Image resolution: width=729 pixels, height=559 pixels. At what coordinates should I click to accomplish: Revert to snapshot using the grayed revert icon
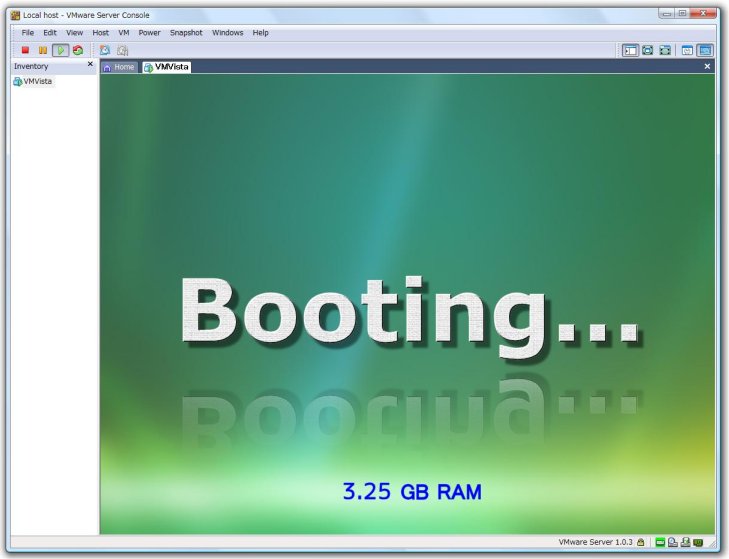point(122,50)
